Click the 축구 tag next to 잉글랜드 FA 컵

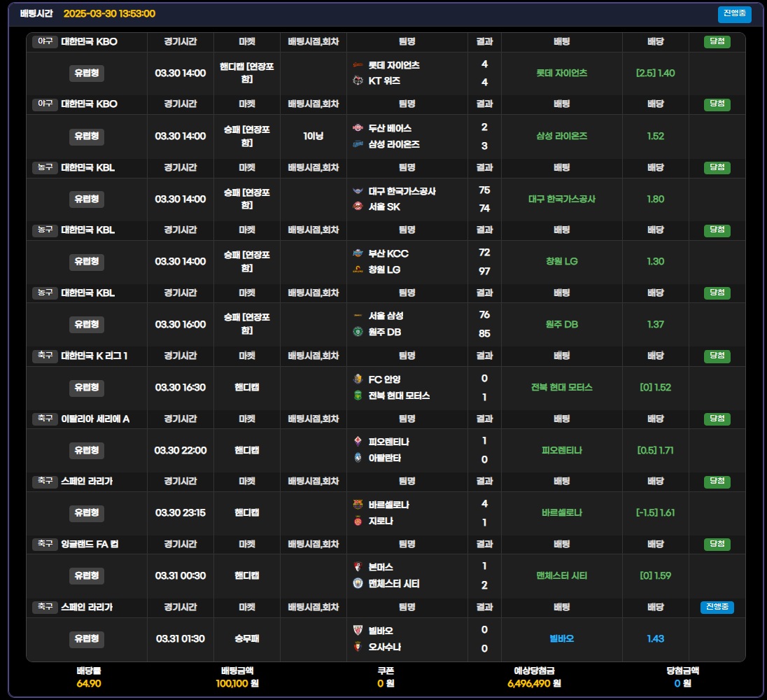pos(45,544)
